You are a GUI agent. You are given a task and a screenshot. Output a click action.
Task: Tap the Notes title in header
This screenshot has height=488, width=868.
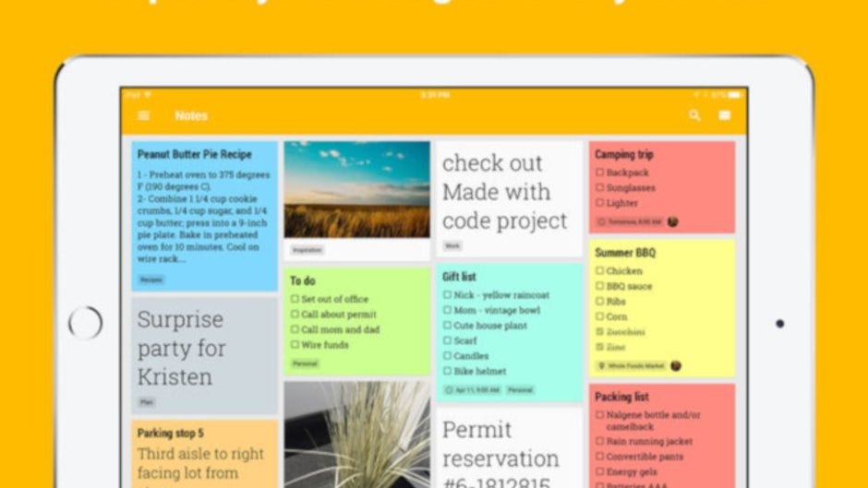click(191, 115)
